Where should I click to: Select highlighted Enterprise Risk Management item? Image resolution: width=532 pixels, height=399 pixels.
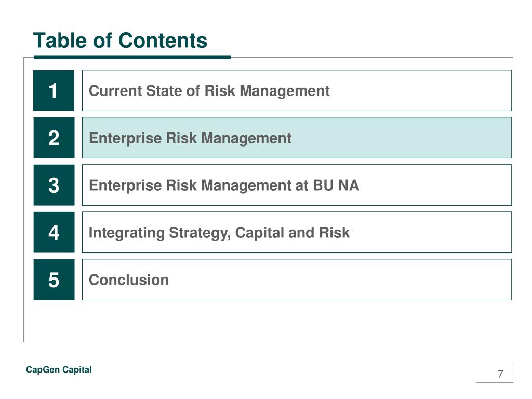coord(190,138)
